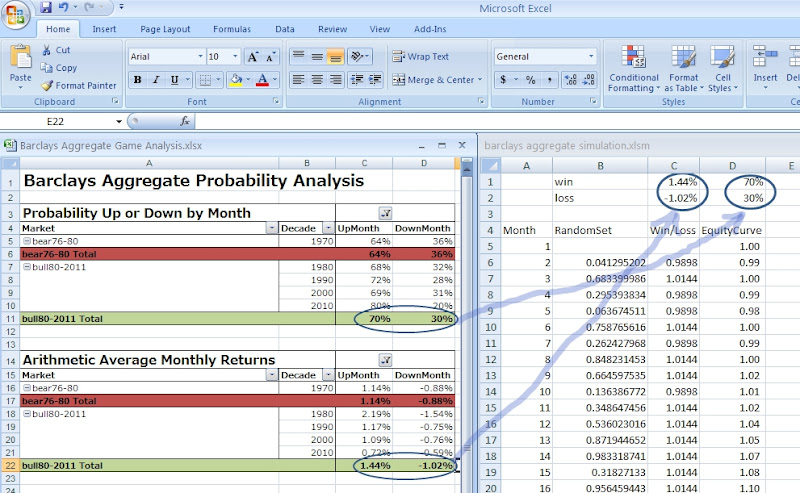Open font size dropdown
The image size is (800, 493).
[x=235, y=56]
